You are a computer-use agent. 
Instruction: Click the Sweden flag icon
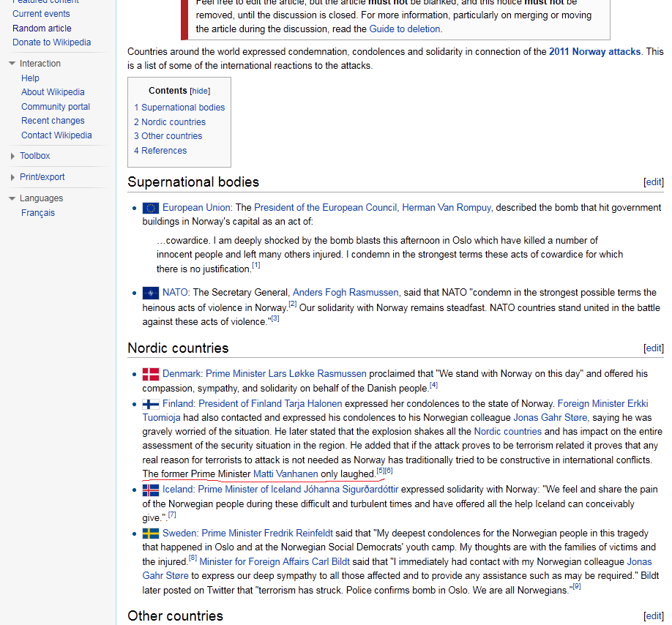[x=151, y=534]
